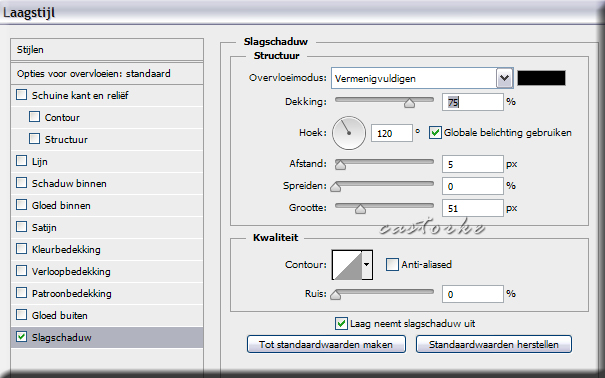The height and width of the screenshot is (378, 605).
Task: Select the Verloopbedekking row label
Action: tap(71, 272)
